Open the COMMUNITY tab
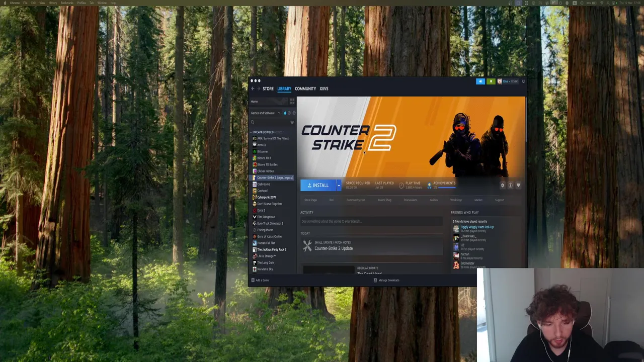Viewport: 644px width, 362px height. tap(305, 88)
